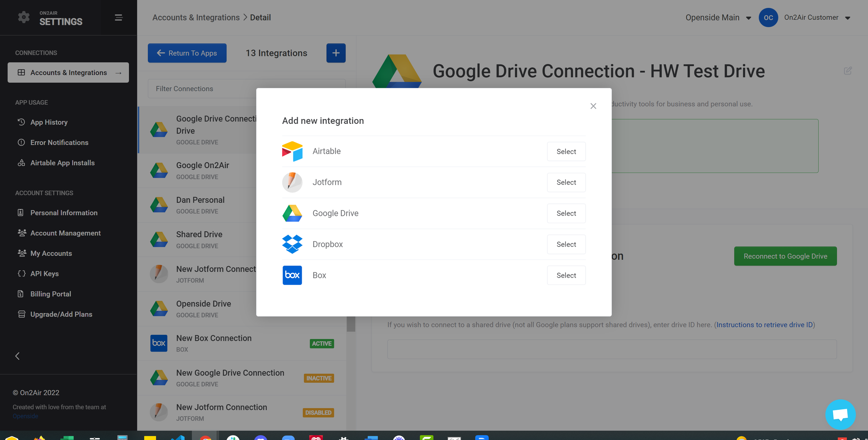868x440 pixels.
Task: Click the plus icon to add an integration
Action: tap(335, 53)
